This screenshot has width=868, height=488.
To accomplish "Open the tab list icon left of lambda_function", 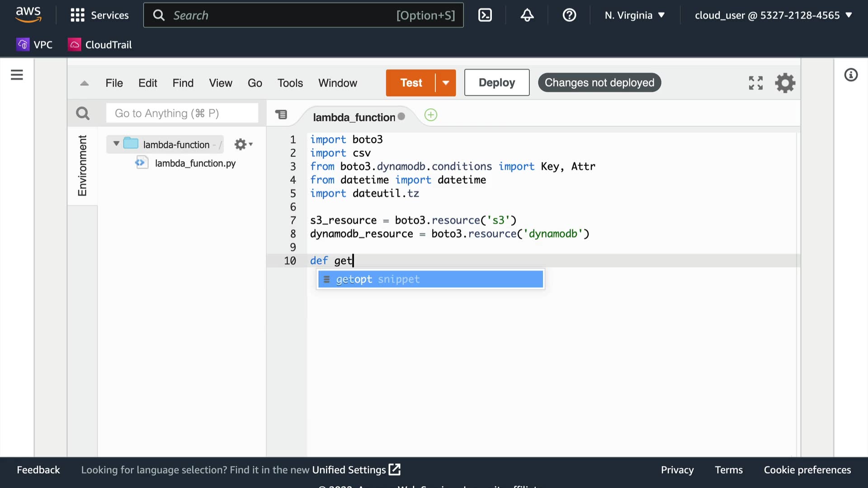I will [x=281, y=115].
